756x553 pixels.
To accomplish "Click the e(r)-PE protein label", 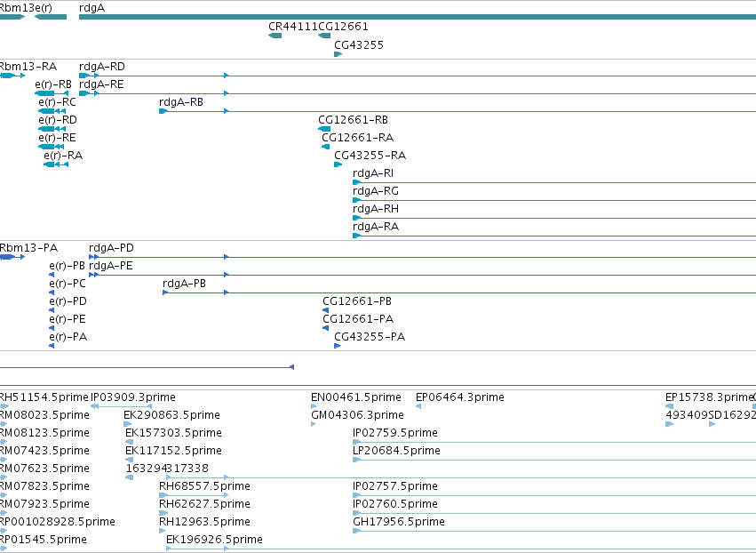I will (x=68, y=319).
